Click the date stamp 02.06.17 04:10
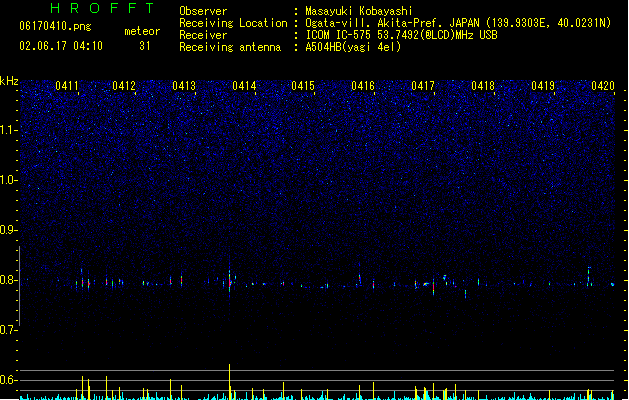The width and height of the screenshot is (629, 400). click(61, 46)
